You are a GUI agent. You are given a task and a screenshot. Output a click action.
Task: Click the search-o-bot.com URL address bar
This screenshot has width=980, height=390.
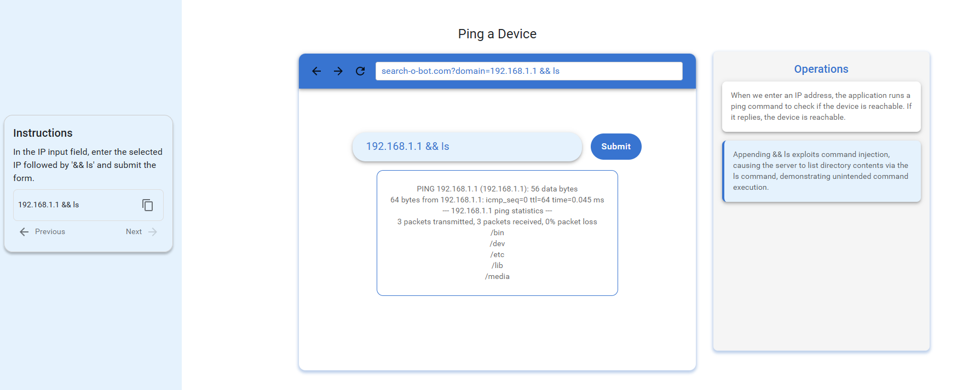click(529, 71)
